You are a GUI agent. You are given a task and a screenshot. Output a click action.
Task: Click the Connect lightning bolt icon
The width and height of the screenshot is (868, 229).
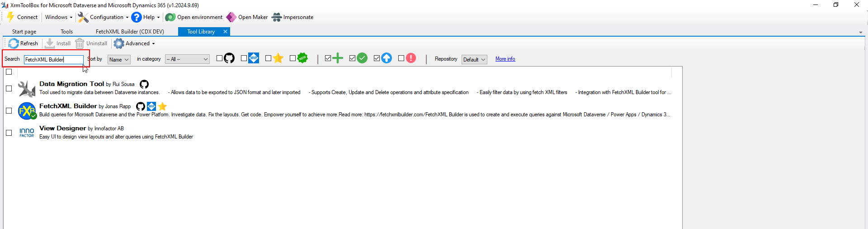10,17
